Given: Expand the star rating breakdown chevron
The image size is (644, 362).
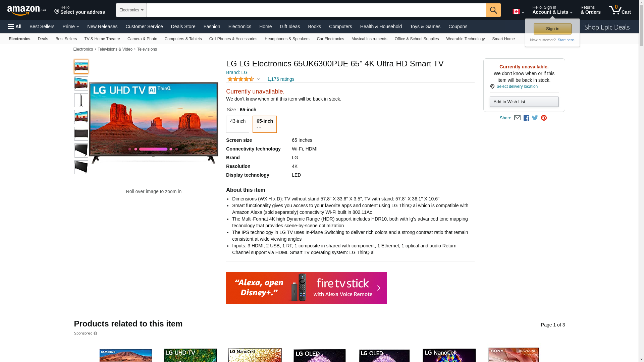Looking at the screenshot, I should click(258, 79).
